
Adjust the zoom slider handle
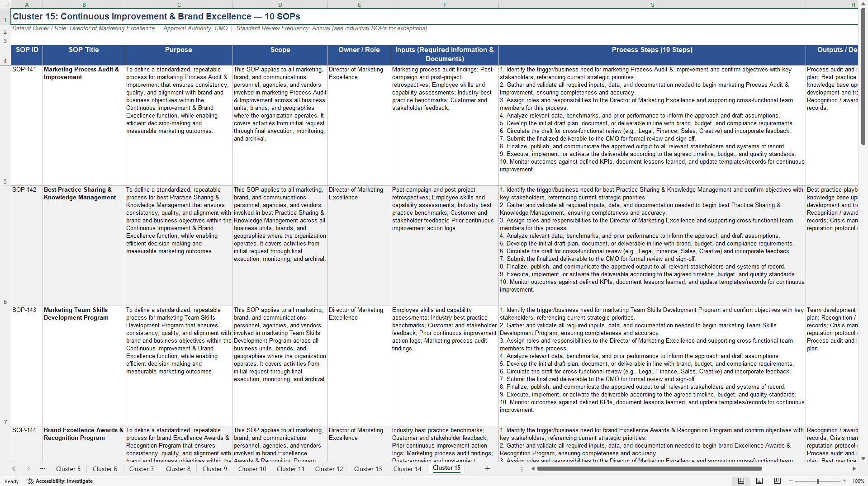[818, 481]
